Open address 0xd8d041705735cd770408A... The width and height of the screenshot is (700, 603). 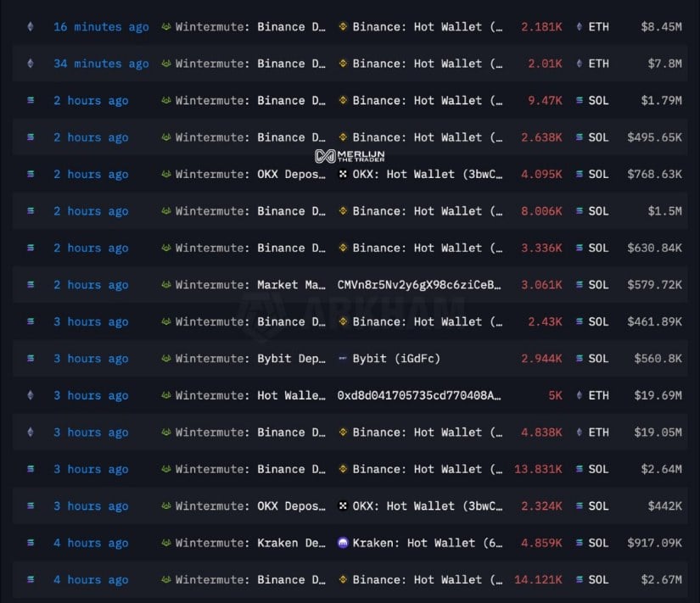point(419,395)
